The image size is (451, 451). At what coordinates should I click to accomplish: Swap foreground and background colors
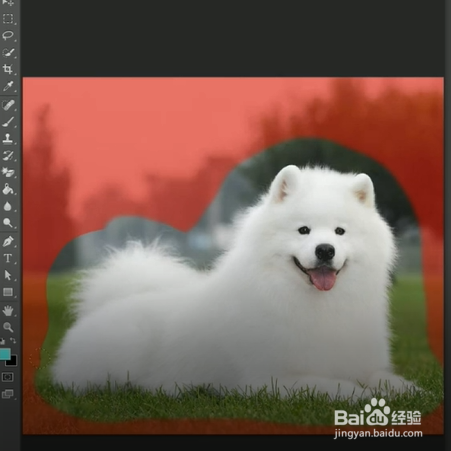coord(13,341)
